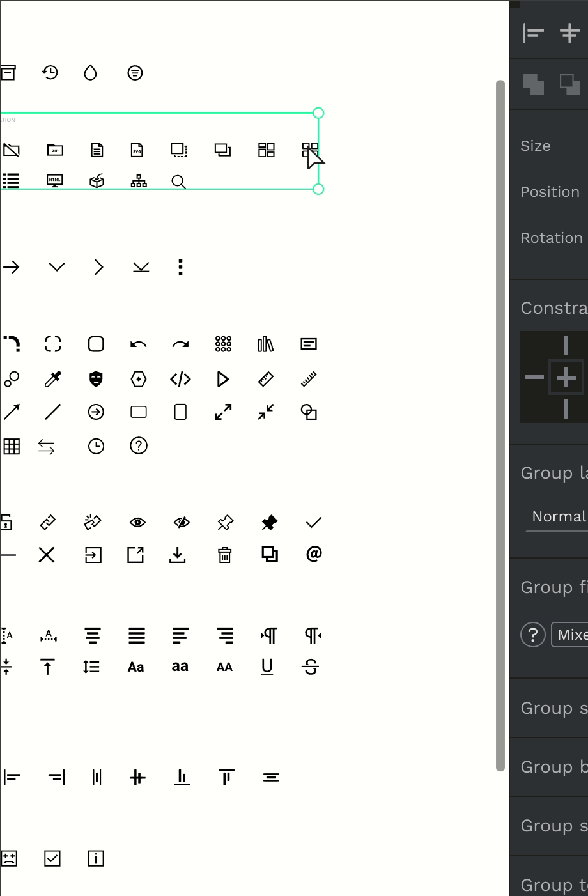Click the open eye visibility icon
The image size is (588, 896).
(137, 523)
